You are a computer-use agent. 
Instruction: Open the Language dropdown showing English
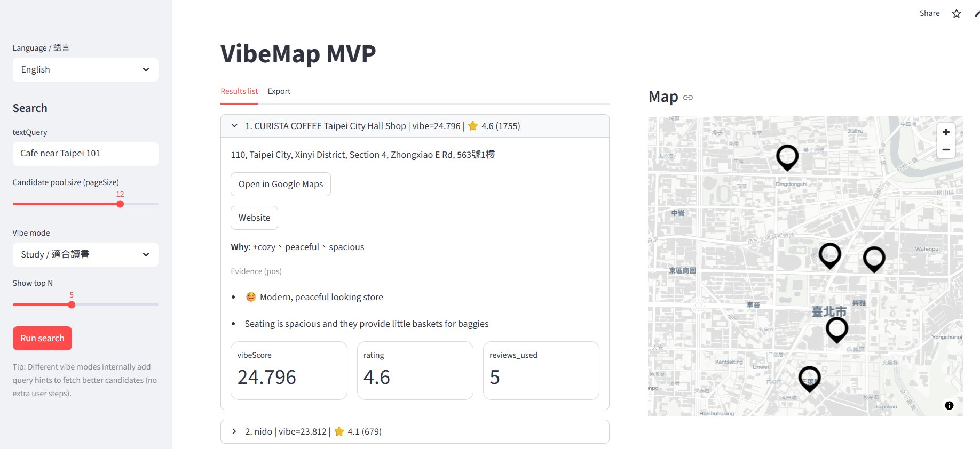click(x=85, y=70)
